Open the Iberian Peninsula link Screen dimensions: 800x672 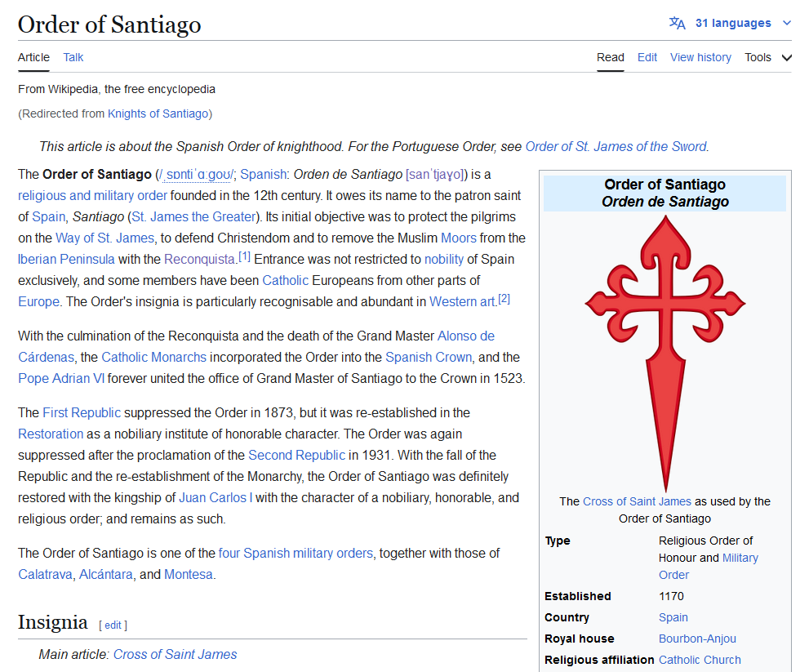pyautogui.click(x=66, y=259)
